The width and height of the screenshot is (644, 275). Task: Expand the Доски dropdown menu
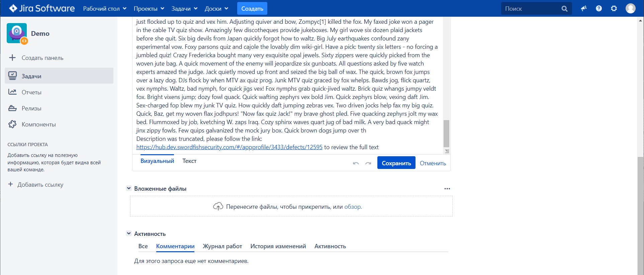pyautogui.click(x=216, y=8)
